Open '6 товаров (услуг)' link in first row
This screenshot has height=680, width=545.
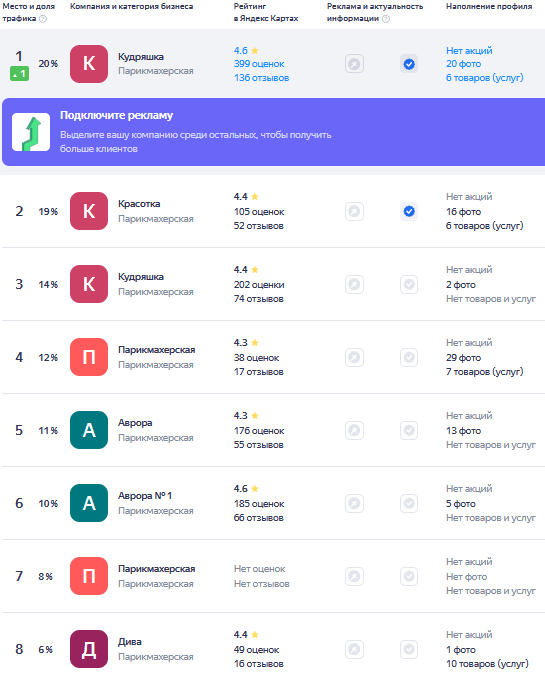click(485, 78)
